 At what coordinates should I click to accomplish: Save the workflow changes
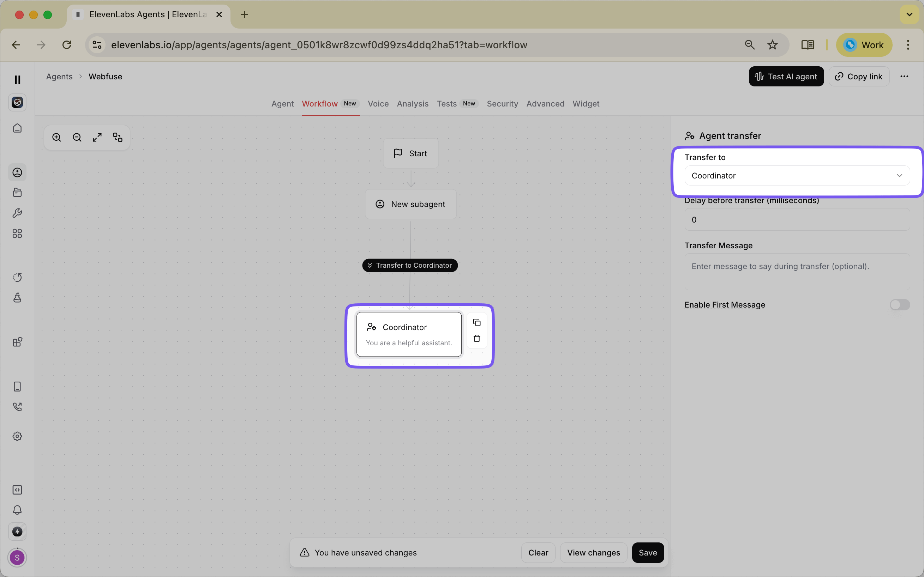(x=648, y=552)
